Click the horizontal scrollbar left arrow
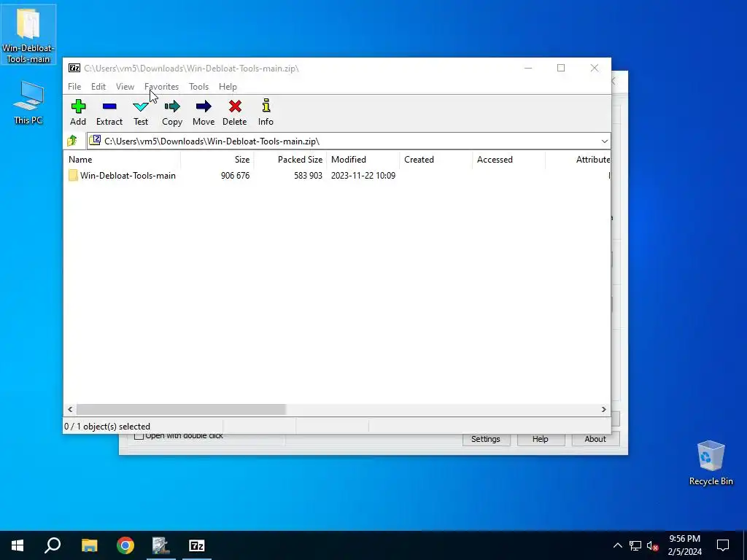Image resolution: width=747 pixels, height=560 pixels. coord(70,410)
